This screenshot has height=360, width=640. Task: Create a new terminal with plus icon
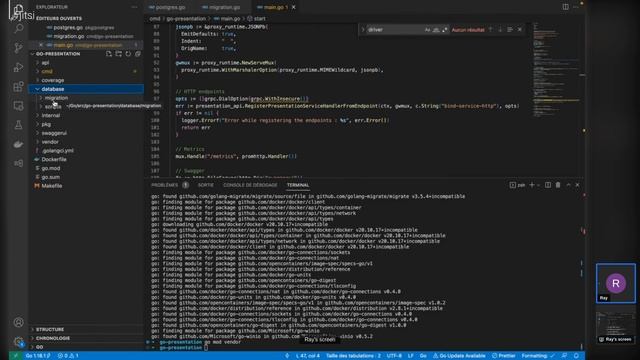point(532,185)
